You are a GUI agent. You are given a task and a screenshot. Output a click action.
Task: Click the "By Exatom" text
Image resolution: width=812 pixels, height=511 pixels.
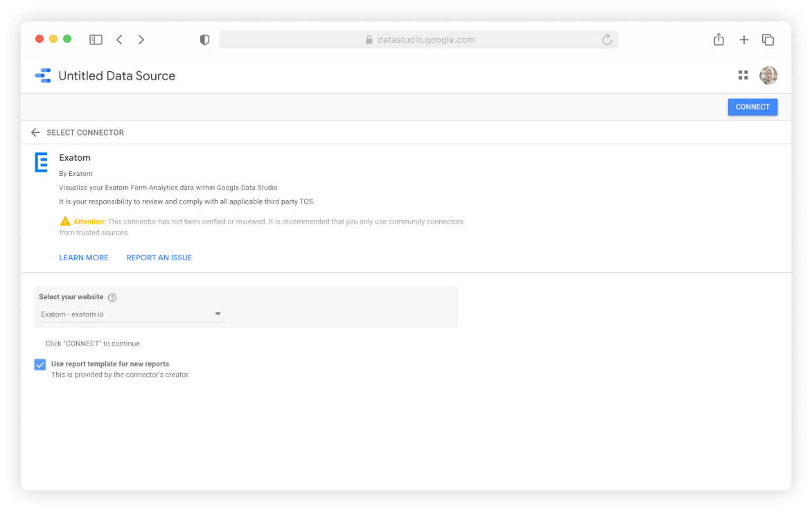pos(76,173)
